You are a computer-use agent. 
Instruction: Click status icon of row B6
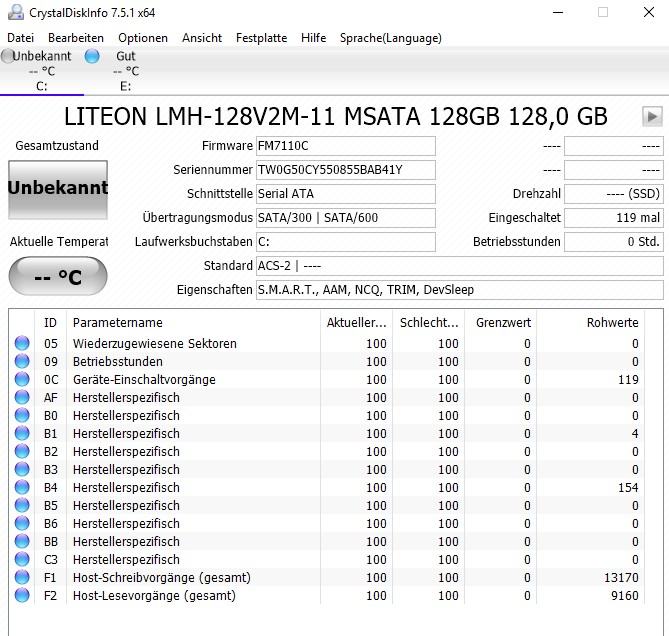(22, 523)
